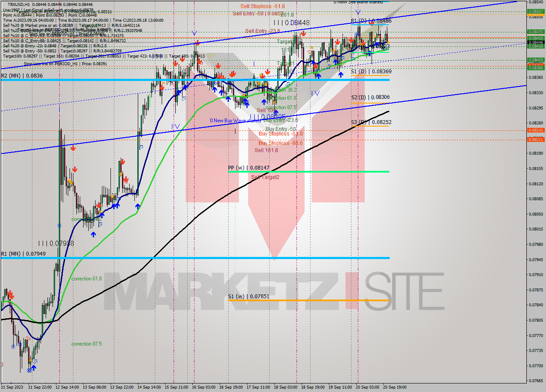Click the S2 (D) | 0.08306 support label
The height and width of the screenshot is (392, 546).
tap(370, 97)
